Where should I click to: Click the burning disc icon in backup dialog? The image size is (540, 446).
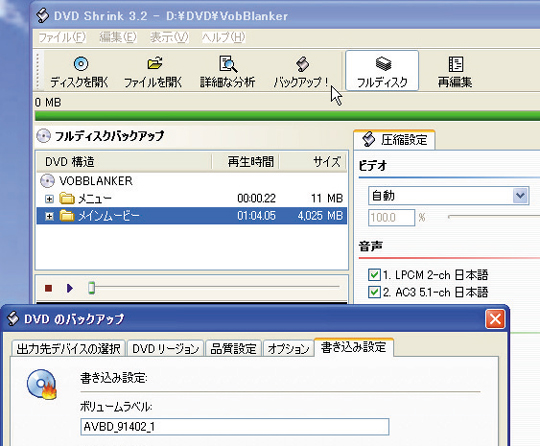tap(42, 384)
